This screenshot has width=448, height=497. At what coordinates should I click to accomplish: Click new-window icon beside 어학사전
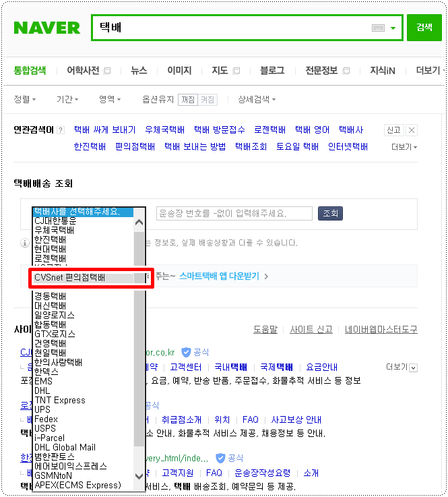pos(107,71)
